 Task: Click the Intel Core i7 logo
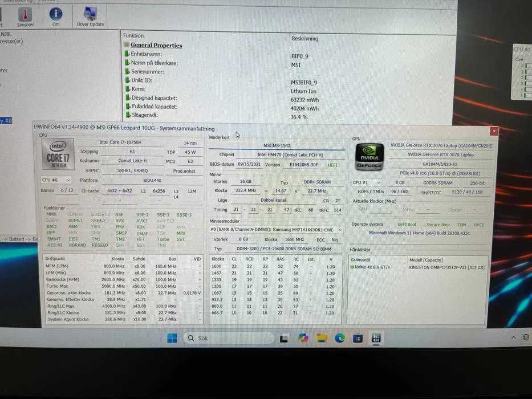[58, 154]
